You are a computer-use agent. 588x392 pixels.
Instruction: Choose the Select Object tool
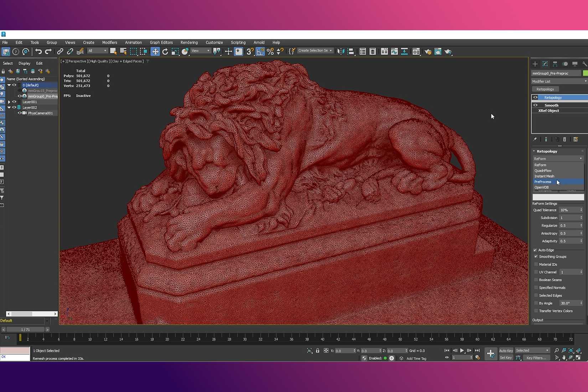pyautogui.click(x=113, y=52)
